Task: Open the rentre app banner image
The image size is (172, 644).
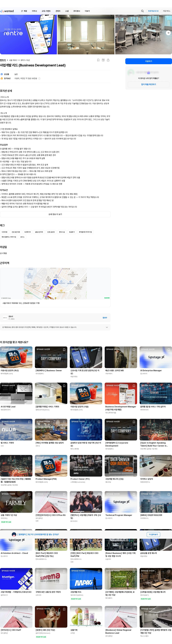Action: pos(29,34)
